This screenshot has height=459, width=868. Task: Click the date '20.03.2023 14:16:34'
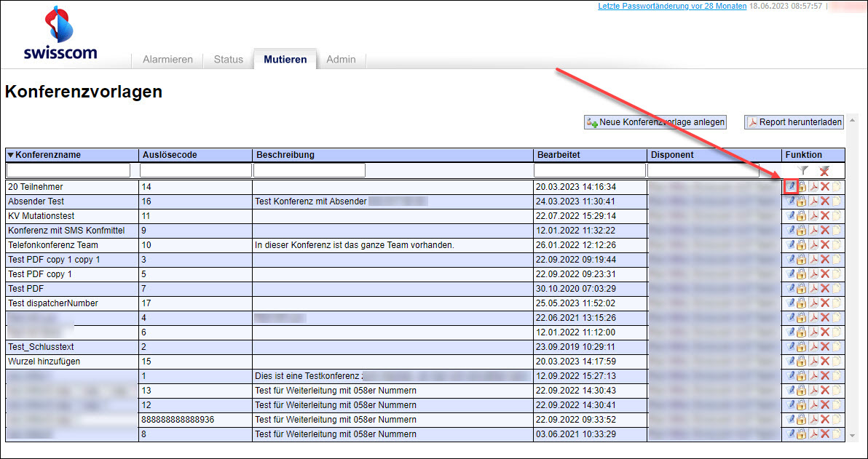coord(576,187)
